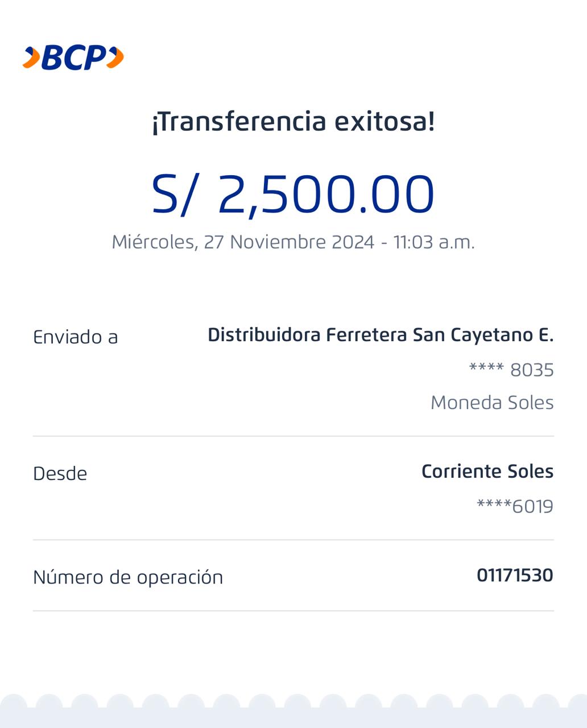Click the date Miércoles, 27 Noviembre 2024

[x=243, y=242]
